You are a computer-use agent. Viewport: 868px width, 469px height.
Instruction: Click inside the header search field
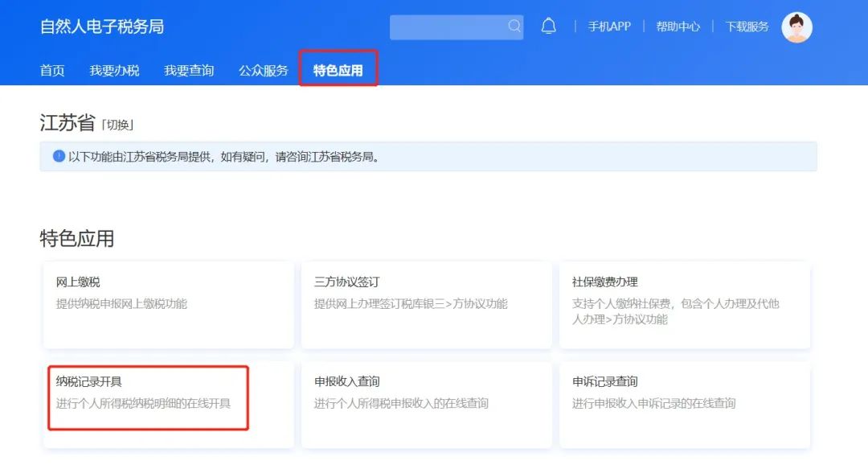point(457,27)
